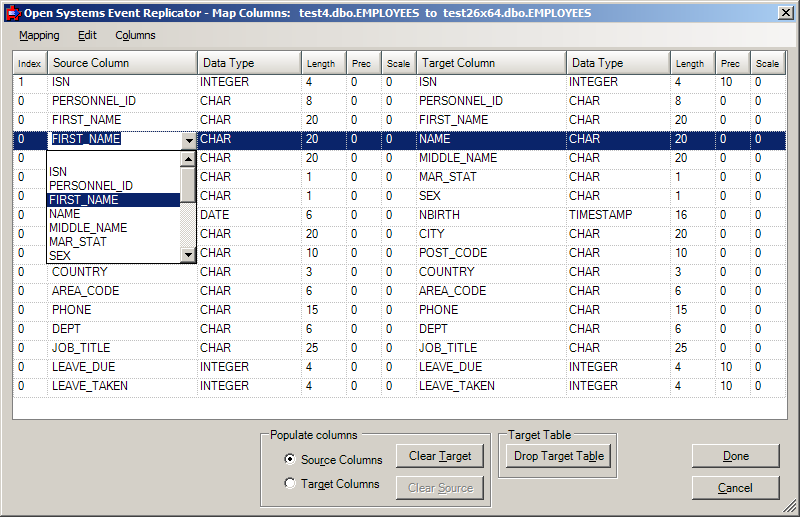Click the Cancel button
Image resolution: width=800 pixels, height=517 pixels.
pyautogui.click(x=736, y=488)
